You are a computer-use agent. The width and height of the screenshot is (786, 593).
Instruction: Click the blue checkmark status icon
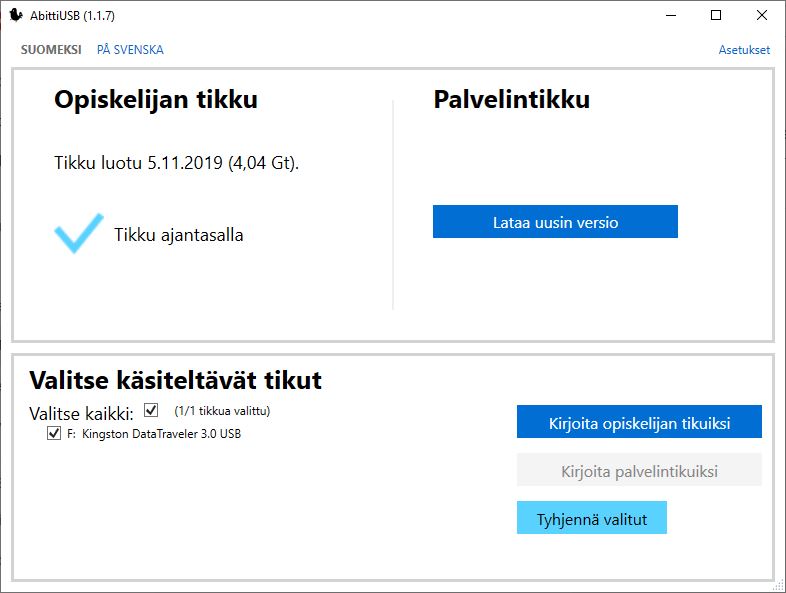[78, 233]
